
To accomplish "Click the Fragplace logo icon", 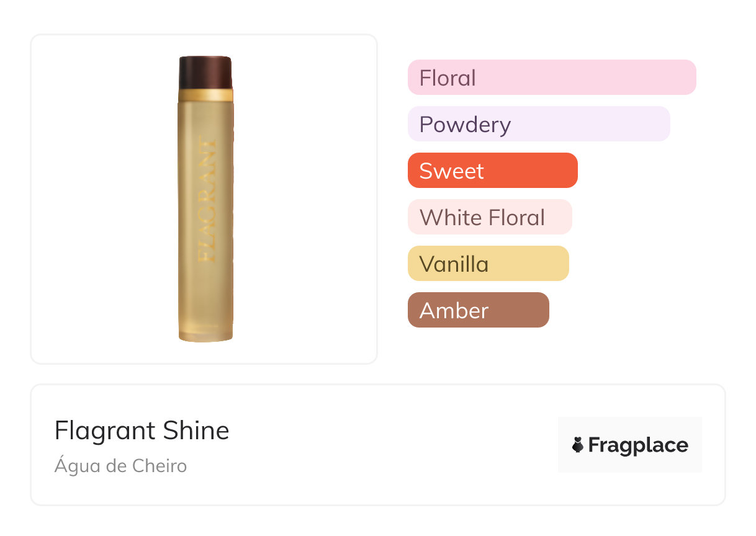I will (x=578, y=445).
